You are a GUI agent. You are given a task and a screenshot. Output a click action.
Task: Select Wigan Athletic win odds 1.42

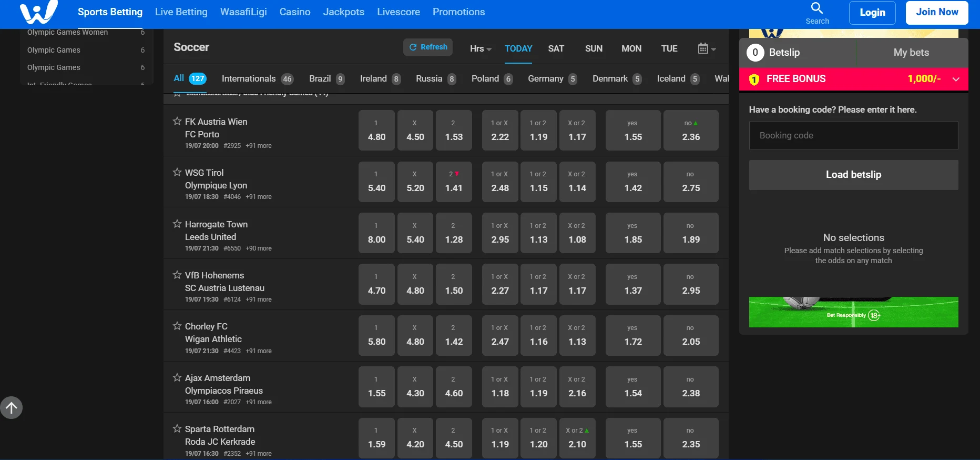coord(454,335)
